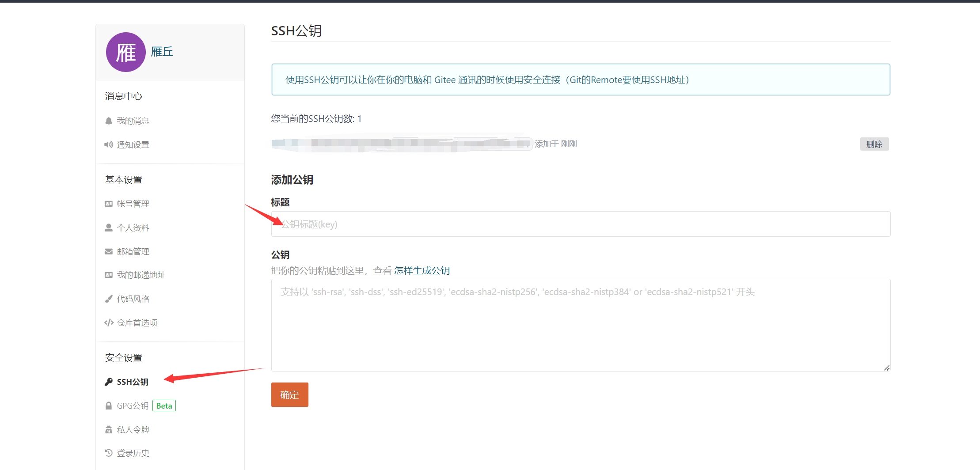Click the 添加于 刚刚 timestamp text
The image size is (980, 470).
(556, 144)
